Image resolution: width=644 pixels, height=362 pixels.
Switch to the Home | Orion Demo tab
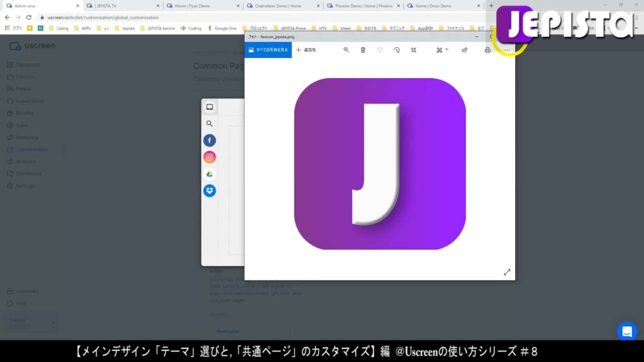click(443, 6)
